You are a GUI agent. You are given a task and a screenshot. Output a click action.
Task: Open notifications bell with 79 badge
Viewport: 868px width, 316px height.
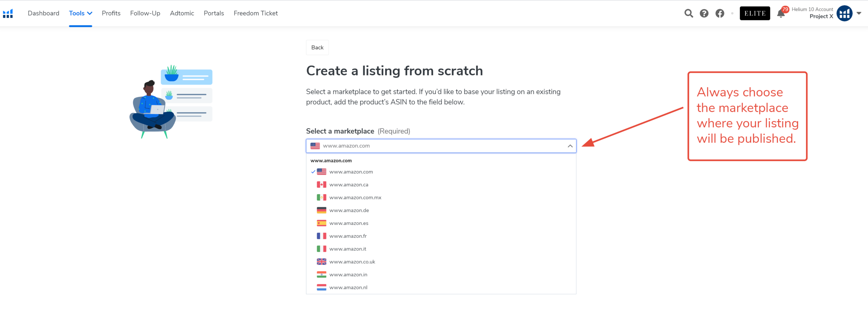781,14
